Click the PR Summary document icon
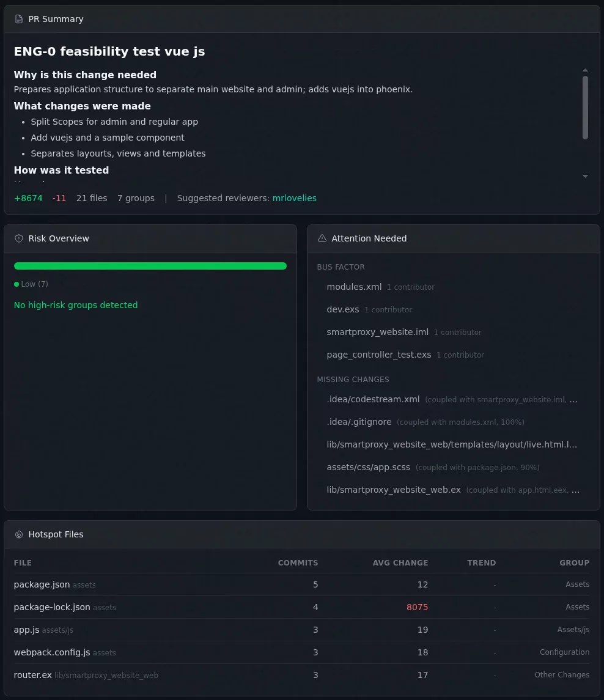The image size is (604, 700). [x=19, y=19]
